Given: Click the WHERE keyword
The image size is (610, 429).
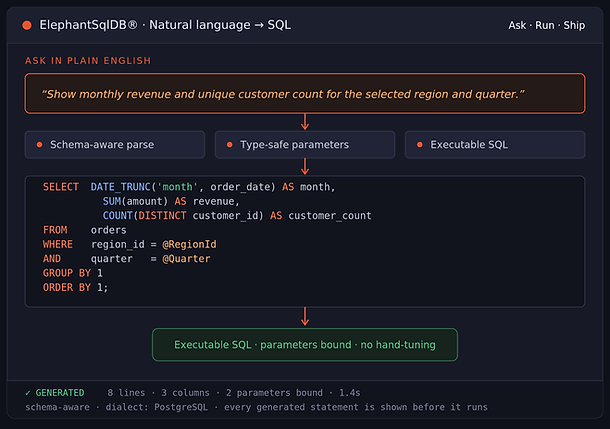Looking at the screenshot, I should click(58, 245).
